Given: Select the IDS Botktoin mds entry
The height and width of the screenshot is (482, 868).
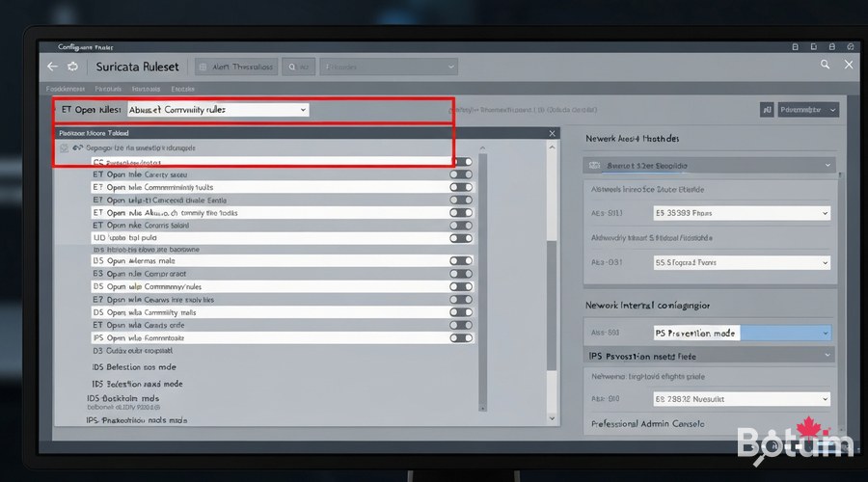Looking at the screenshot, I should (x=122, y=398).
